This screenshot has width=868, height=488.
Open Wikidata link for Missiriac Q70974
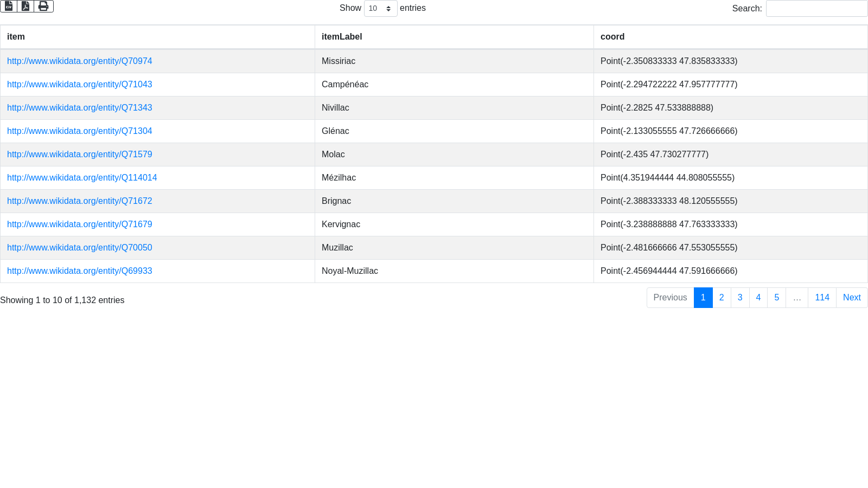(x=80, y=61)
